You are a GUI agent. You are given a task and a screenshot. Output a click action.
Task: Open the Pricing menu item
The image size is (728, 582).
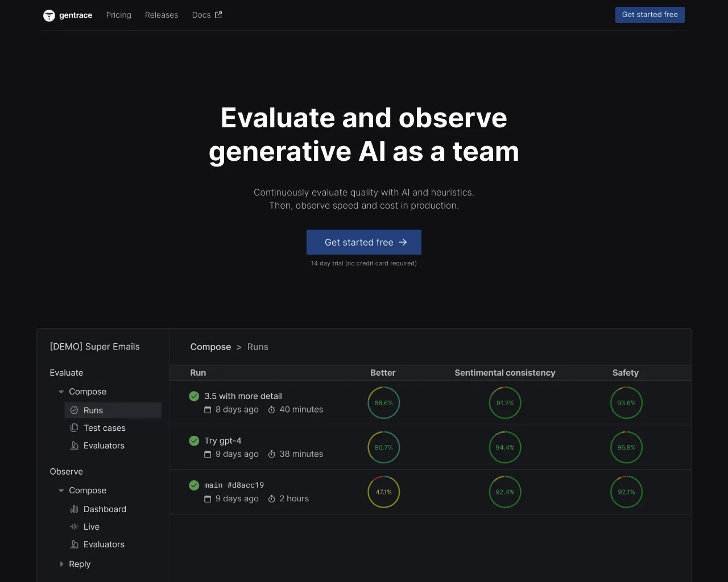click(x=118, y=15)
